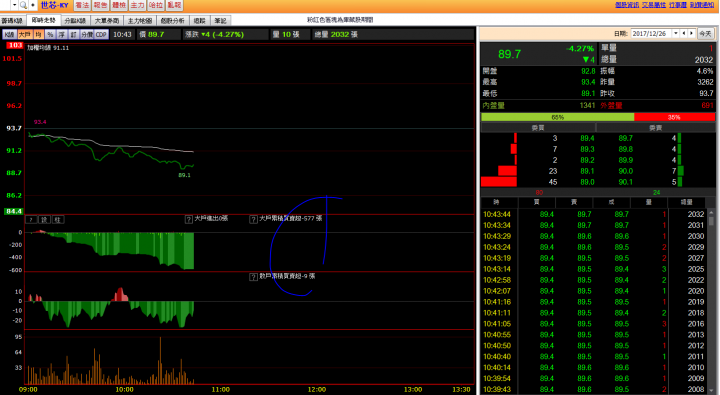
Task: Open the 追蹤 tab
Action: click(x=199, y=21)
